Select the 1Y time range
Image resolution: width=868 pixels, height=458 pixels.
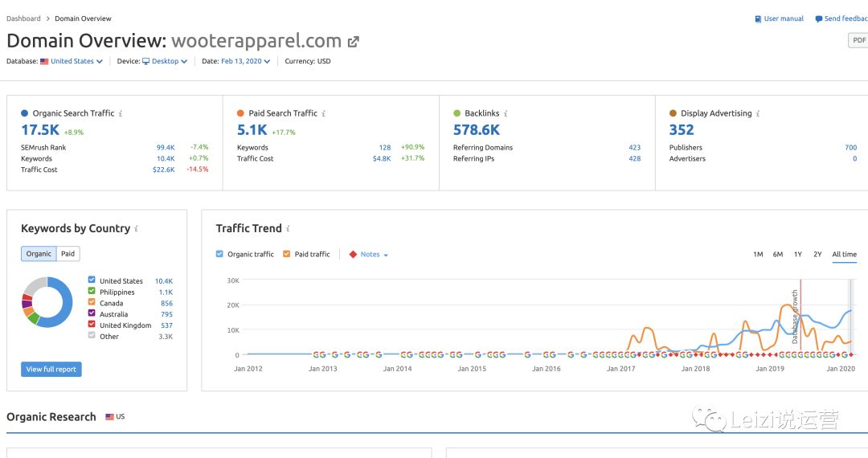tap(798, 255)
